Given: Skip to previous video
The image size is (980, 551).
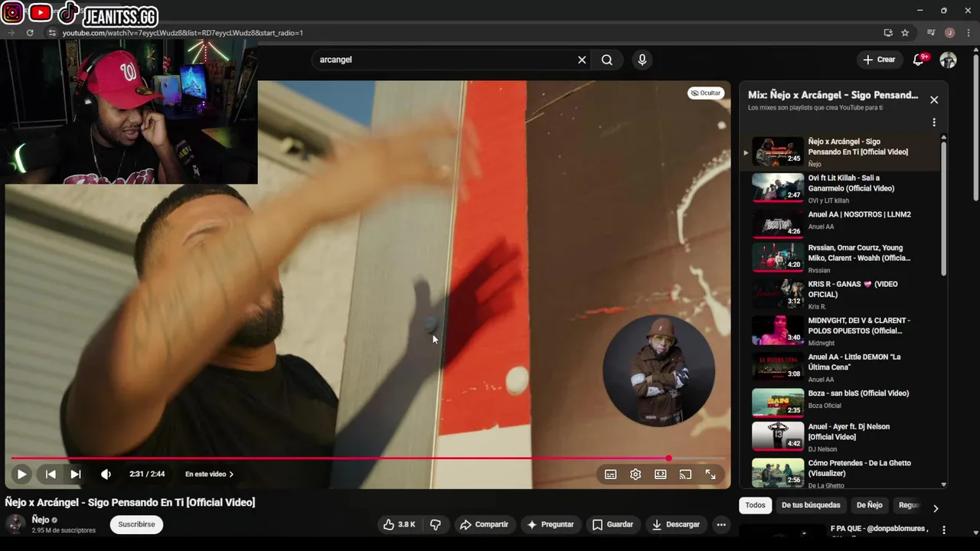Looking at the screenshot, I should pyautogui.click(x=51, y=474).
